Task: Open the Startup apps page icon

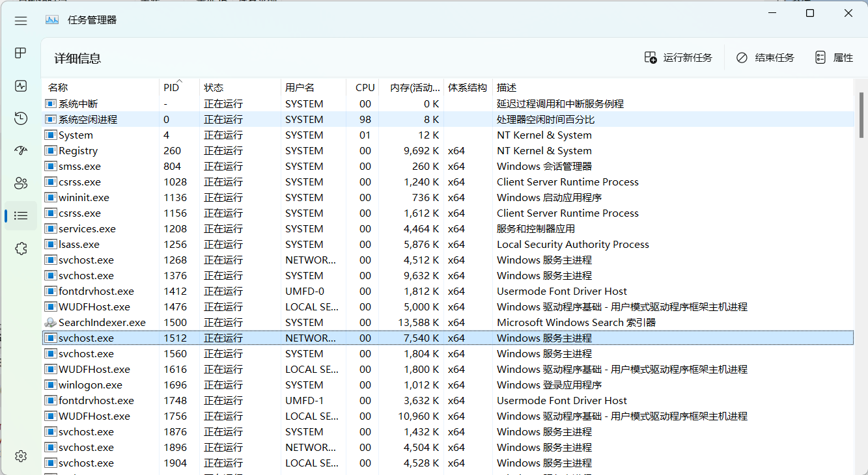Action: [x=21, y=150]
